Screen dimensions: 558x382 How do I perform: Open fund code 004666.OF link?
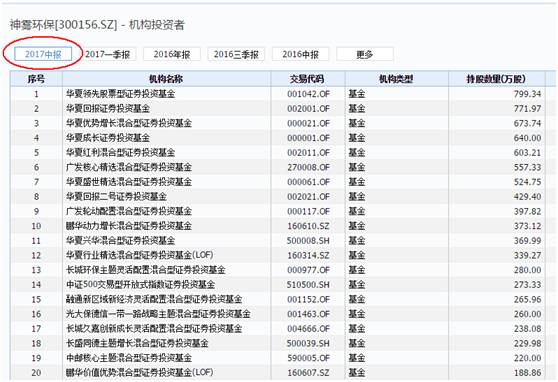tap(308, 329)
